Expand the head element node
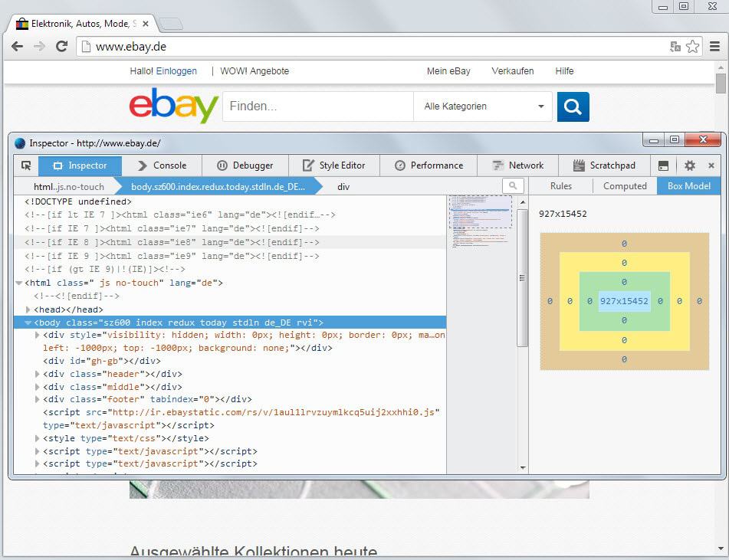729x560 pixels. (x=28, y=309)
